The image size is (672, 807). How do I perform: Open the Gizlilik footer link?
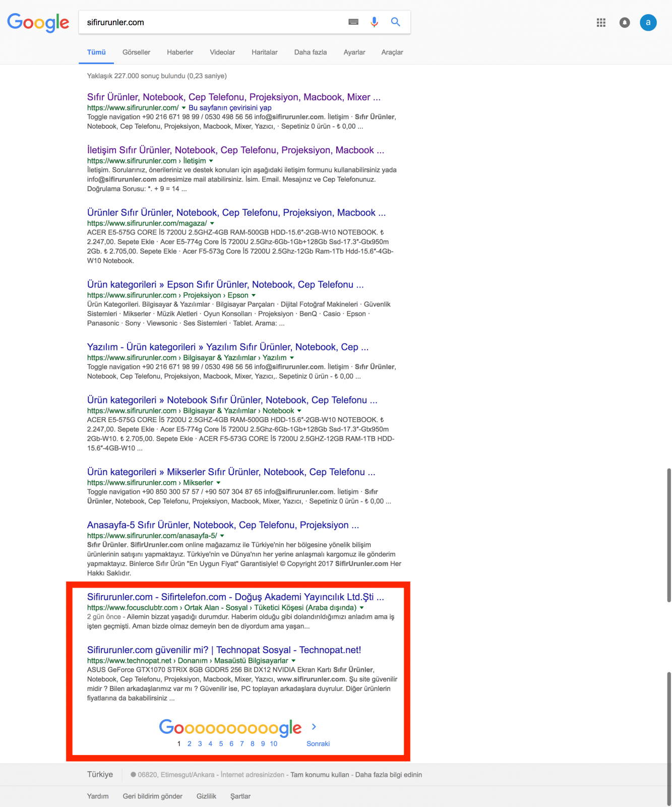[x=206, y=796]
